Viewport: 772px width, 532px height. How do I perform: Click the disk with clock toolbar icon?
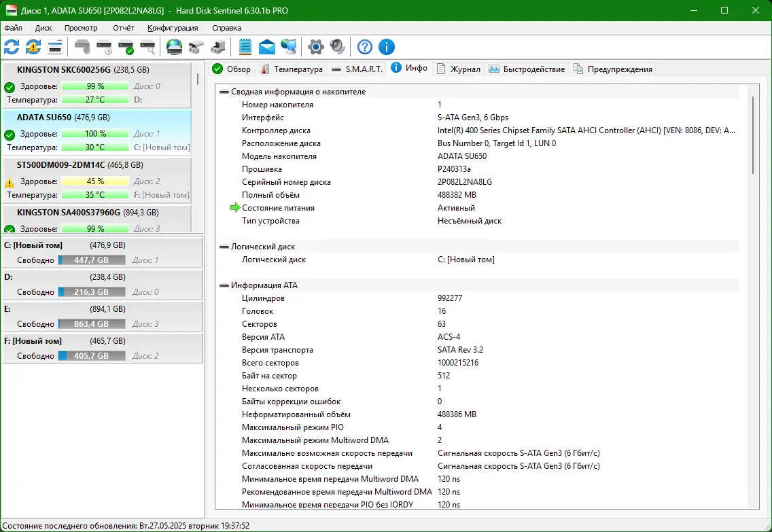104,47
